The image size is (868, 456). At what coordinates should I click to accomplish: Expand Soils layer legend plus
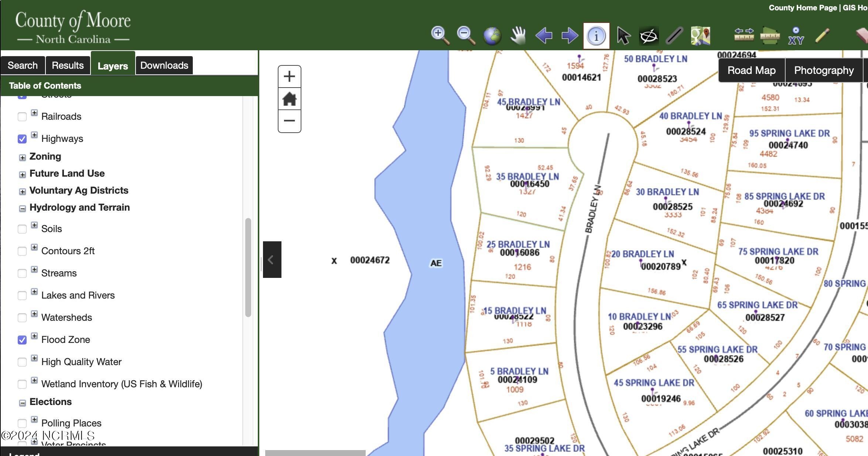click(34, 225)
